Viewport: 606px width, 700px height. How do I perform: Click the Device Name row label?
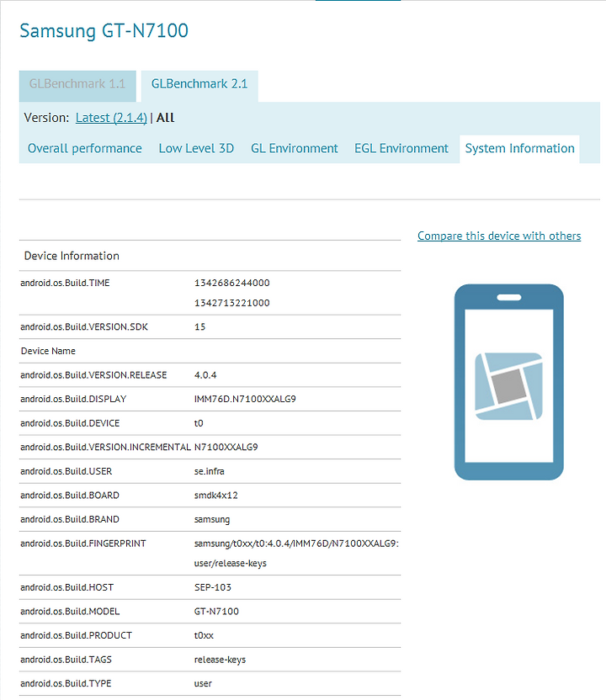pos(48,351)
